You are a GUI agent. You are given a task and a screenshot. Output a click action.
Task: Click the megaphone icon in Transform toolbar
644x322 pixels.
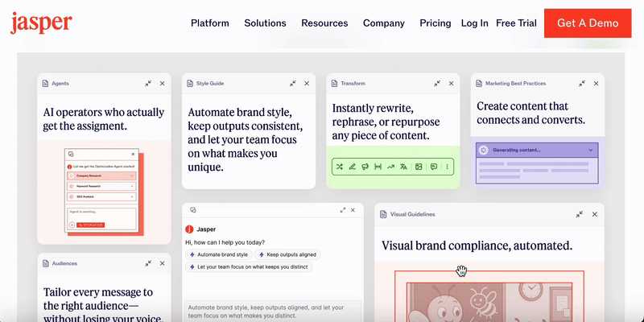(365, 167)
